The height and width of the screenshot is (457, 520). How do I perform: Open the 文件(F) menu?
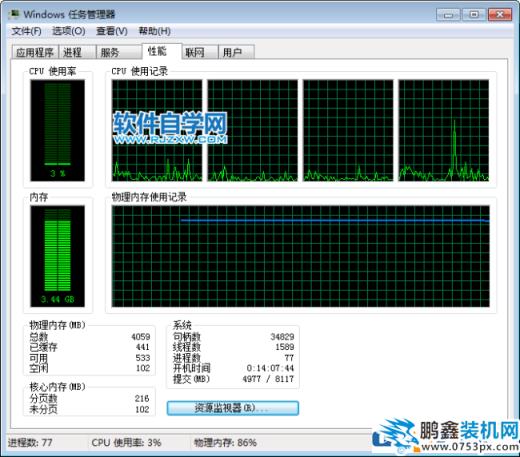click(x=26, y=31)
